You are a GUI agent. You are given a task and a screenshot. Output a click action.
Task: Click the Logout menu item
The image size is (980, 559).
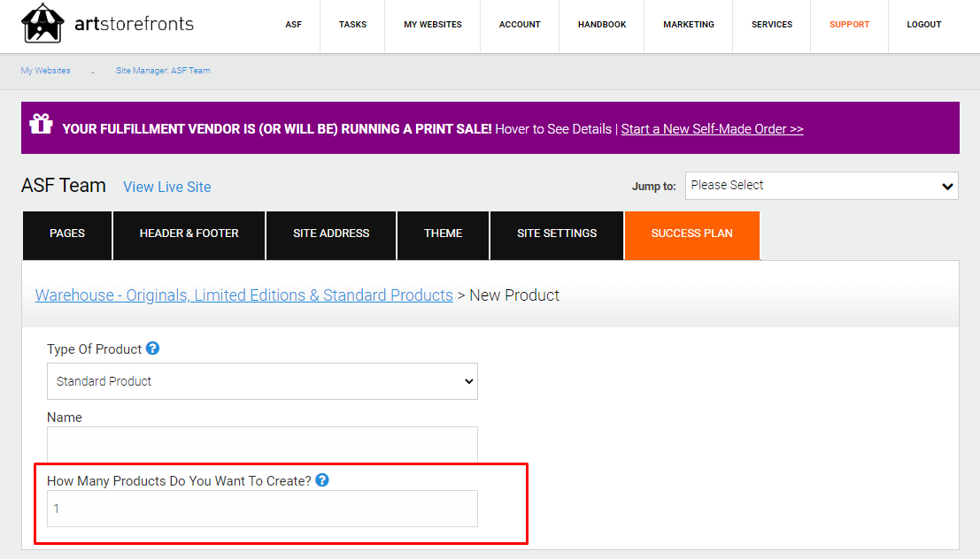pyautogui.click(x=923, y=25)
